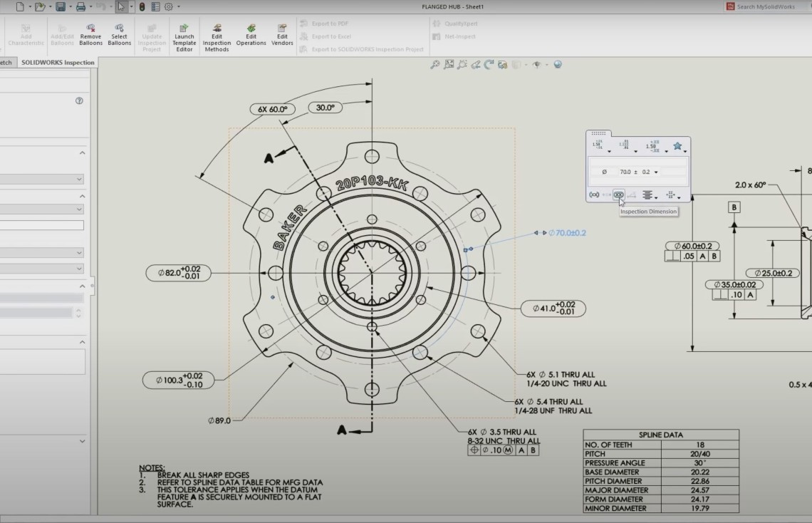Image resolution: width=812 pixels, height=523 pixels.
Task: Open Edit Operations
Action: (251, 35)
